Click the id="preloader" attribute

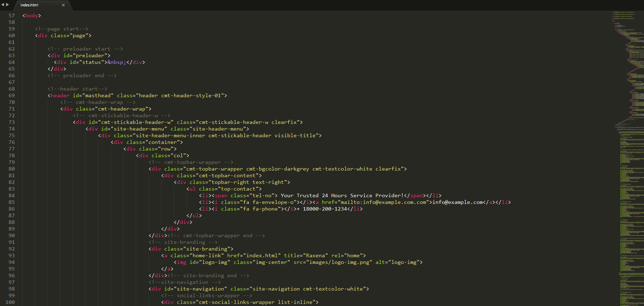85,56
